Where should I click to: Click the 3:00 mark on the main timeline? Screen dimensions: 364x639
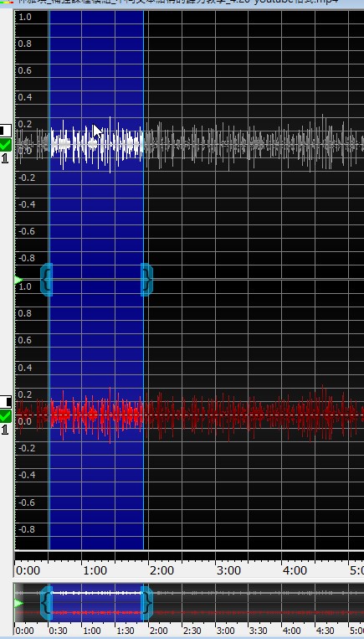click(x=228, y=570)
